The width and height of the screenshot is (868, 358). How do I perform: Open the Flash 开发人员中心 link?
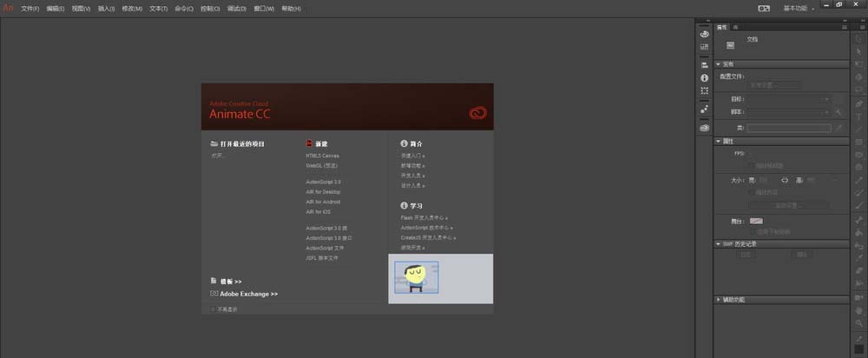click(424, 218)
